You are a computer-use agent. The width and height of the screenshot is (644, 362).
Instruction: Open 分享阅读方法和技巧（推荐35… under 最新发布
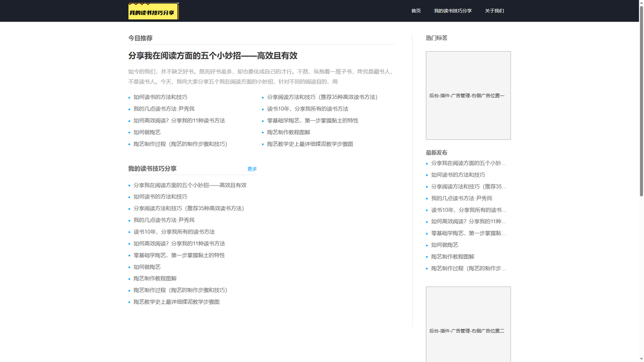(469, 186)
